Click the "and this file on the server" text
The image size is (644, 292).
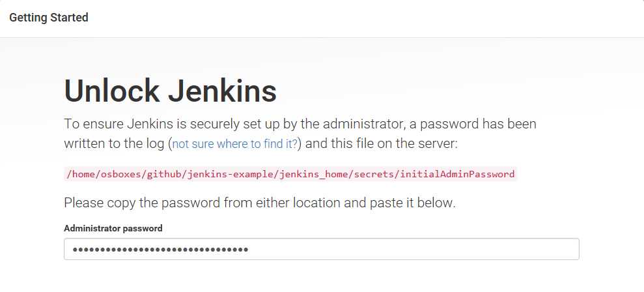click(x=381, y=144)
